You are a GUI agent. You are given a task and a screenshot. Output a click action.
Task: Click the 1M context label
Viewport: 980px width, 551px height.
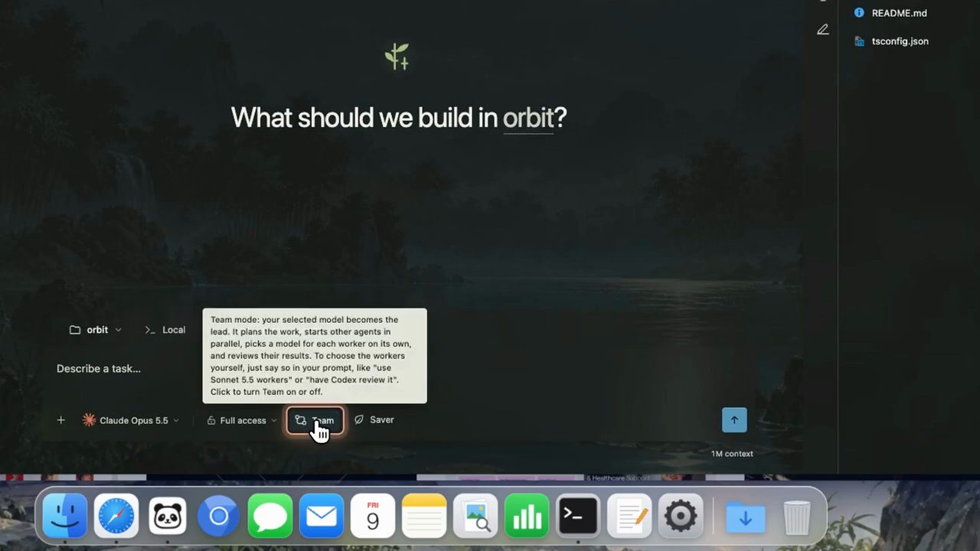tap(732, 454)
